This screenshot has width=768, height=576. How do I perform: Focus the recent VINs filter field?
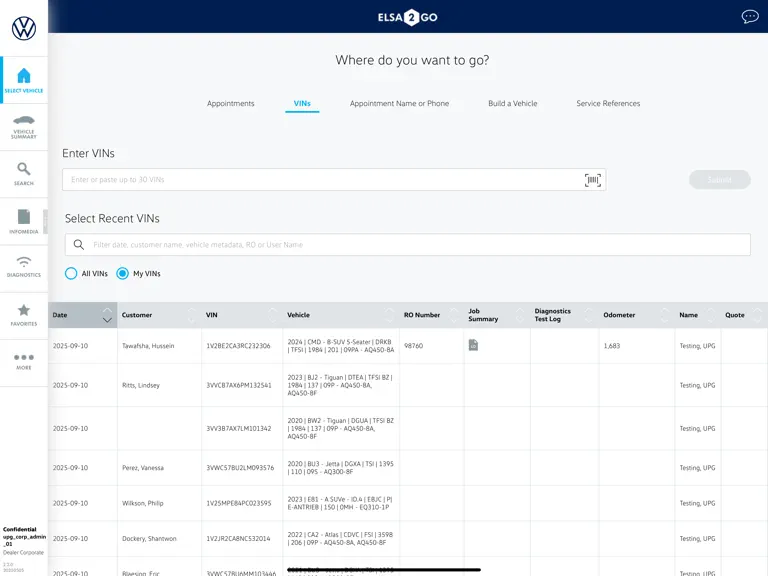coord(408,244)
